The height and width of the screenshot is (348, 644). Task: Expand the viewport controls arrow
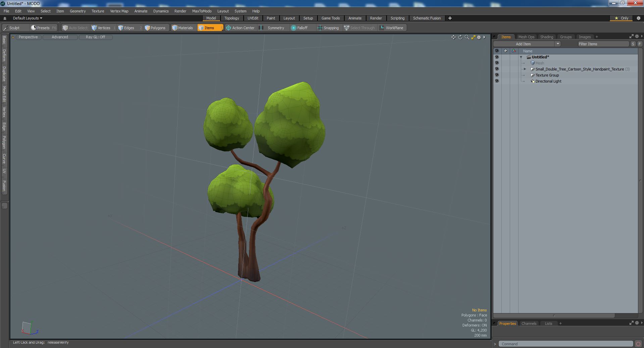point(484,37)
